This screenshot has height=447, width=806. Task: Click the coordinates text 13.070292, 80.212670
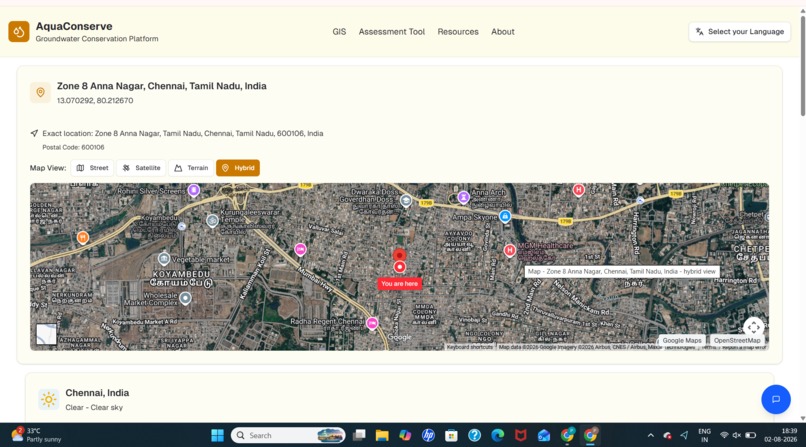pyautogui.click(x=95, y=101)
